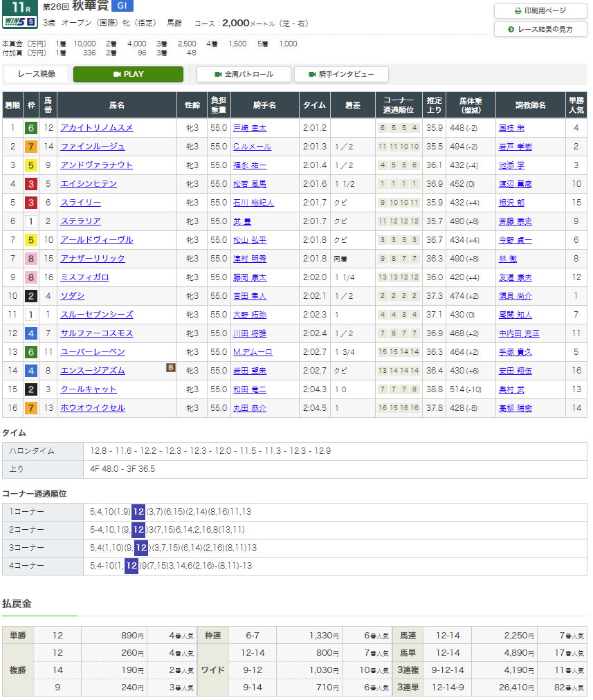Open horse link ユーバーレーベン

pos(93,352)
